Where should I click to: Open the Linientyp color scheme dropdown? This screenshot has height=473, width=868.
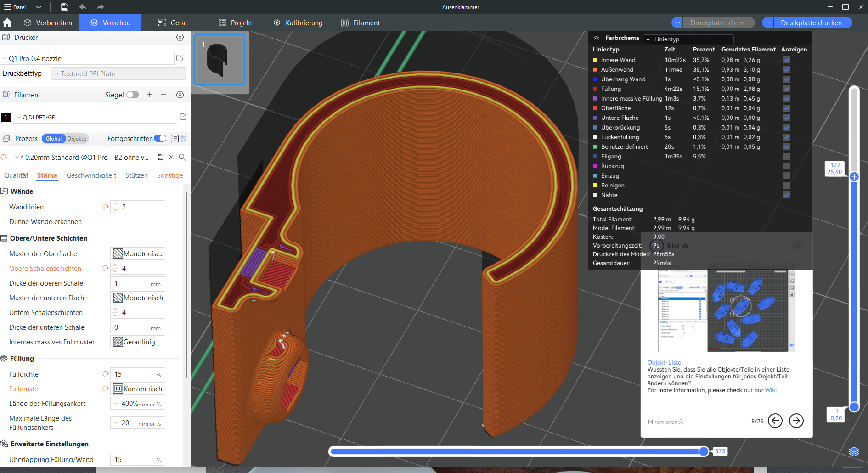click(x=688, y=39)
